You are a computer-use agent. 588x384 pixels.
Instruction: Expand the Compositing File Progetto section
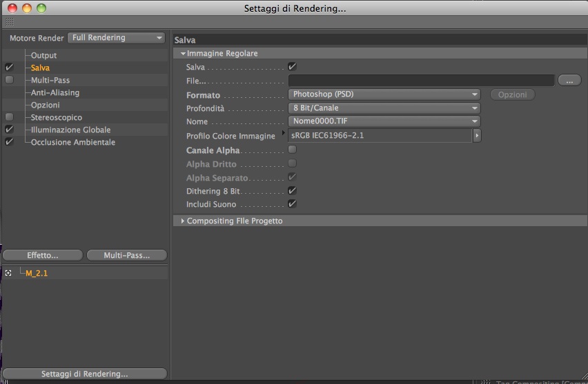(182, 221)
